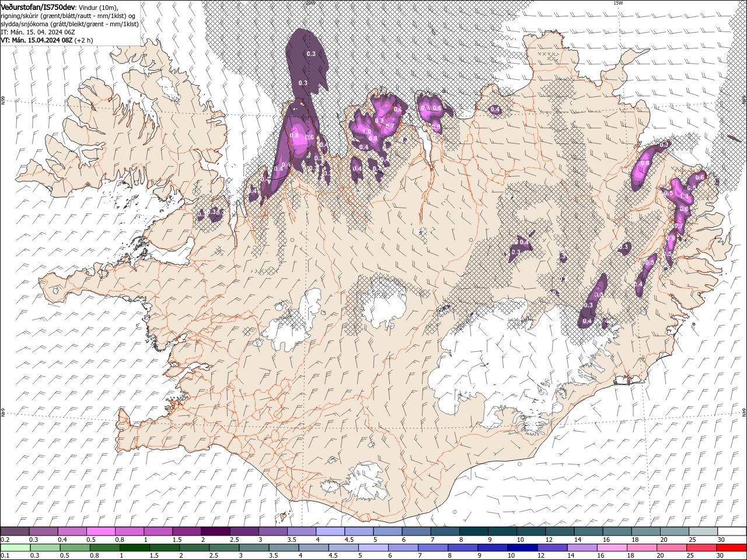Screen dimensions: 747x560
Task: Select the 0.3 light green lower legend swatch
Action: coord(46,548)
